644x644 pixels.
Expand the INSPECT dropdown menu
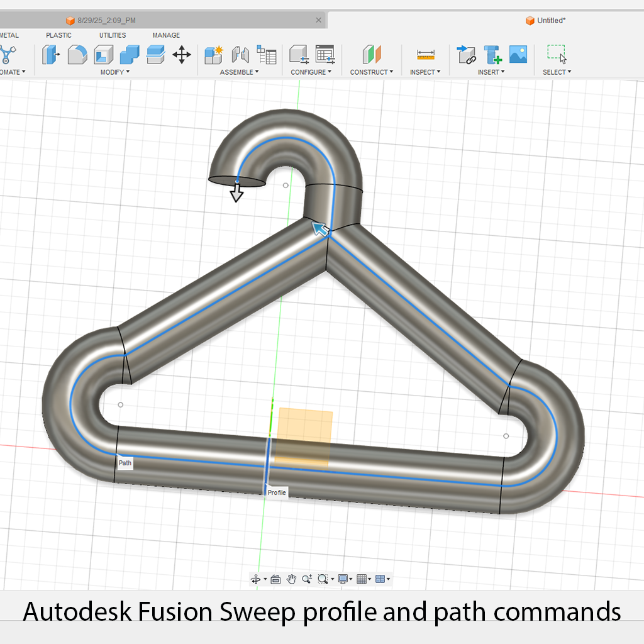pos(425,72)
